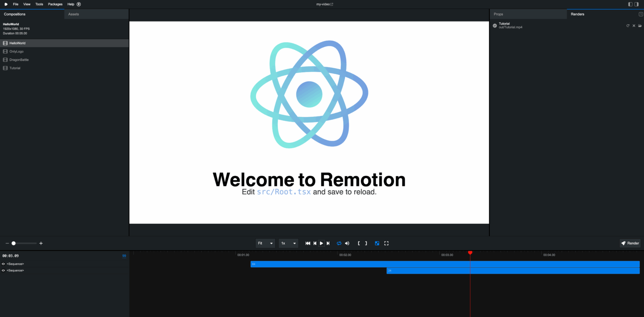The width and height of the screenshot is (644, 317).
Task: Mute the preview audio with speaker icon
Action: (347, 243)
